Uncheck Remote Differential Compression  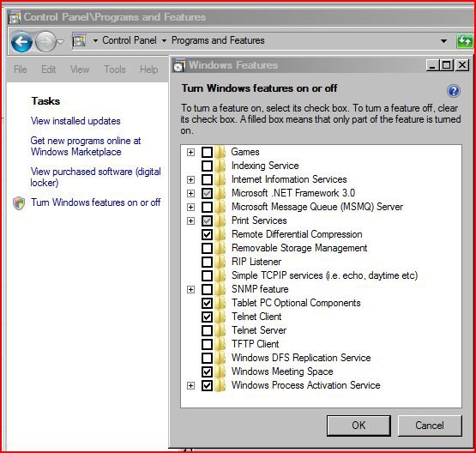(x=207, y=234)
